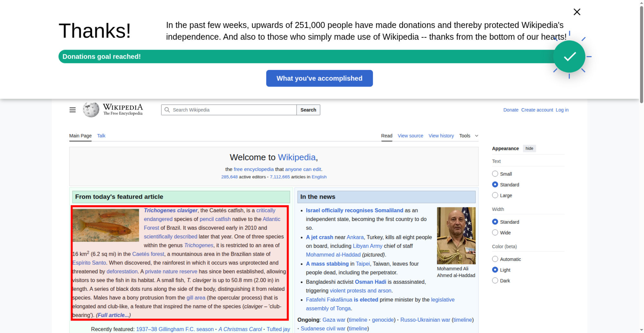Choose Automatic color mode
Screen dimensions: 644x333
(x=495, y=259)
